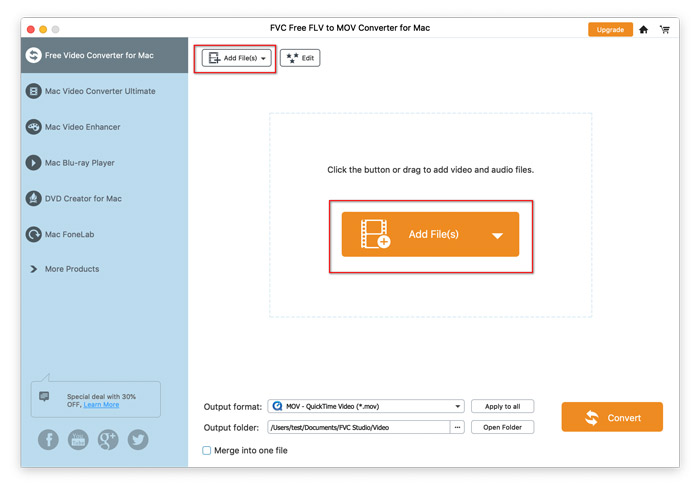Viewport: 700px width, 491px height.
Task: Click the film strip icon on orange Add File(s)
Action: click(x=375, y=233)
